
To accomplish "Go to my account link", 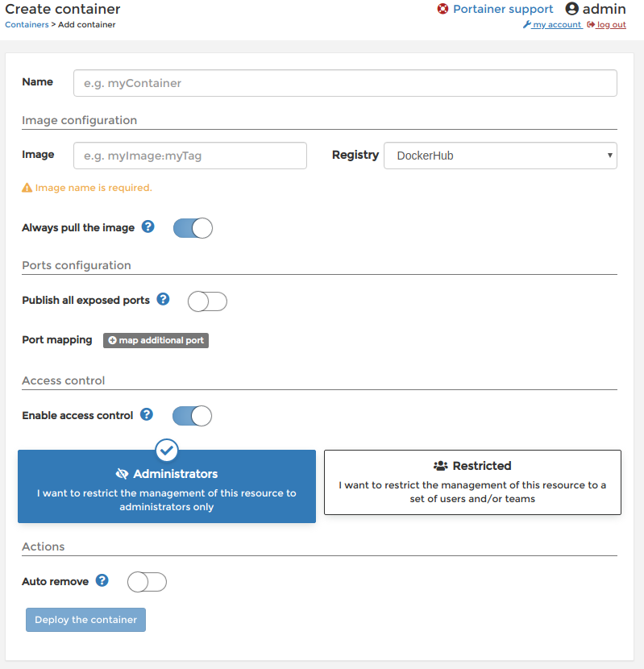I will click(557, 25).
